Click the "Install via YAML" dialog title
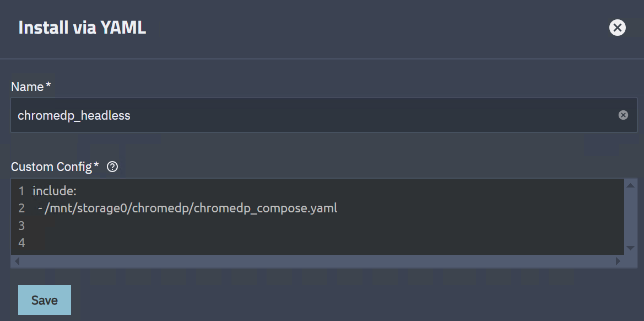This screenshot has height=321, width=644. (x=82, y=28)
